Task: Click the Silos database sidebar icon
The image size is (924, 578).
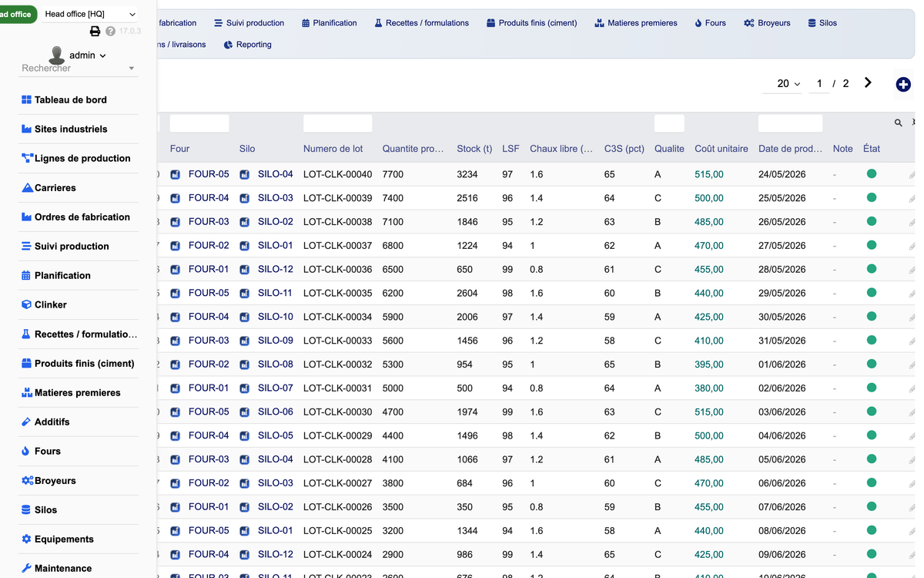Action: tap(26, 509)
